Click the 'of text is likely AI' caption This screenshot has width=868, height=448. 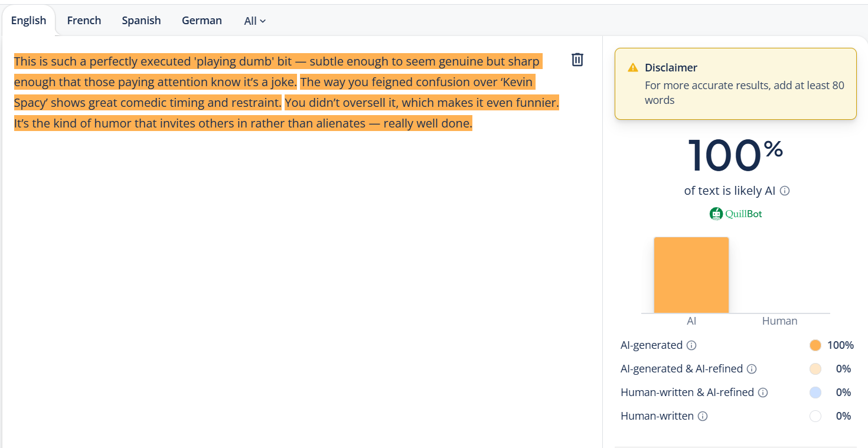(x=729, y=191)
